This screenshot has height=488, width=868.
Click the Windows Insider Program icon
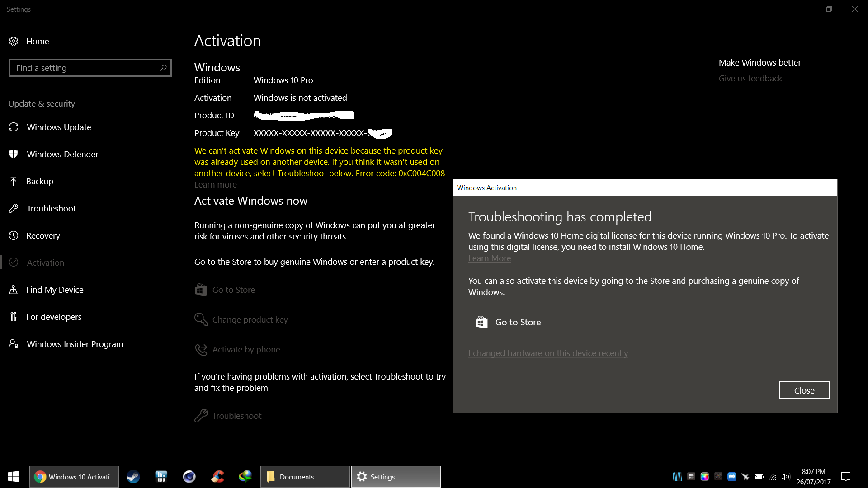(14, 344)
